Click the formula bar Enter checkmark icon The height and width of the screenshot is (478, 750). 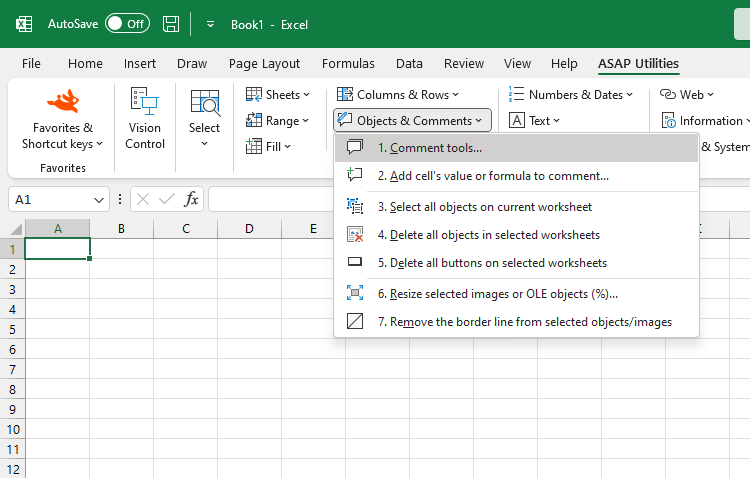pyautogui.click(x=166, y=199)
